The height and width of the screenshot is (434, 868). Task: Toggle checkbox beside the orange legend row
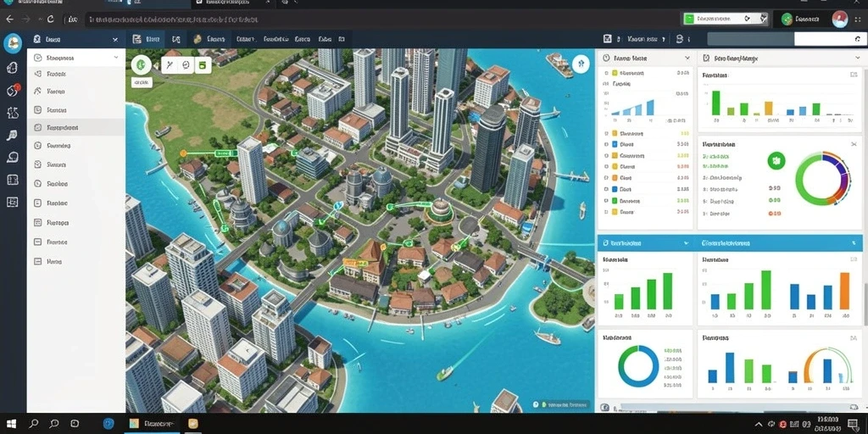click(615, 178)
